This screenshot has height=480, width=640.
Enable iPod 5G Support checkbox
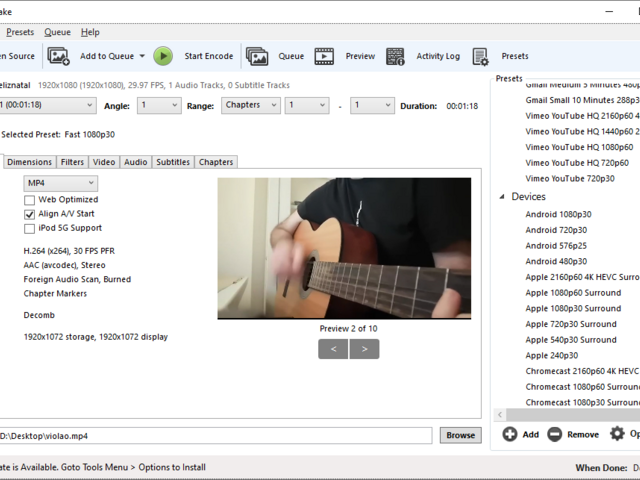(x=30, y=228)
